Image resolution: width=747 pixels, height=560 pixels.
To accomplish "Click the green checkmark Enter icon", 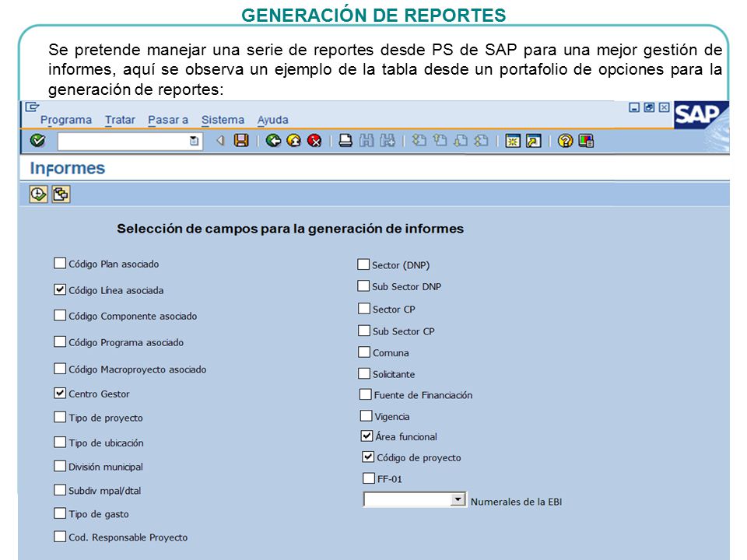I will tap(37, 141).
